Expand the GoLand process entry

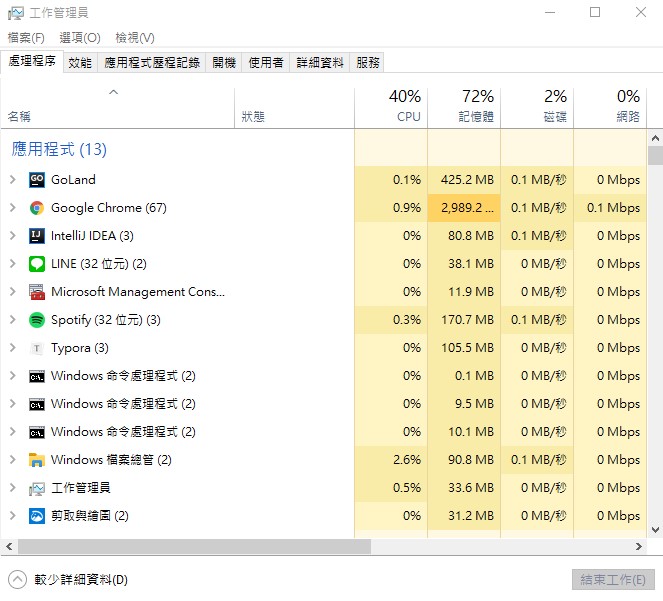(12, 180)
